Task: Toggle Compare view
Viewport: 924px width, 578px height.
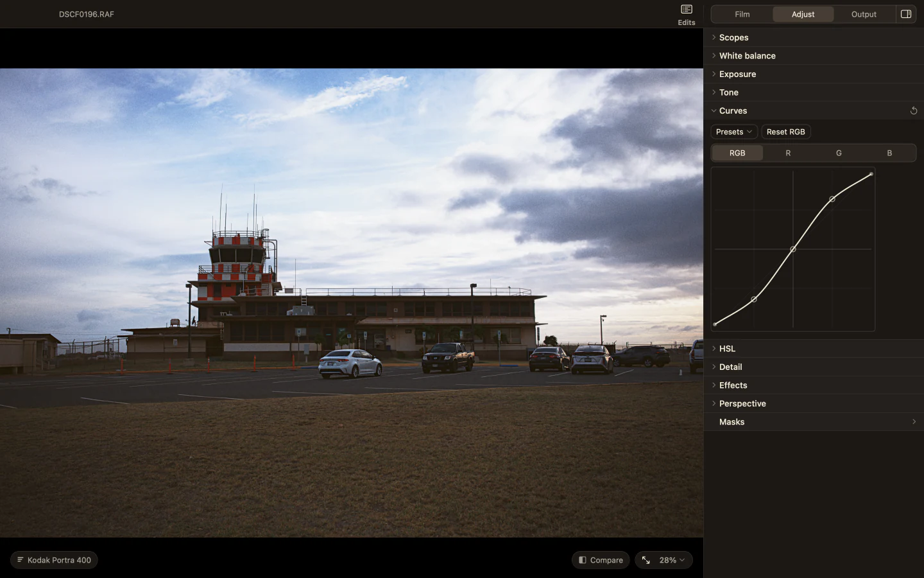Action: point(601,560)
